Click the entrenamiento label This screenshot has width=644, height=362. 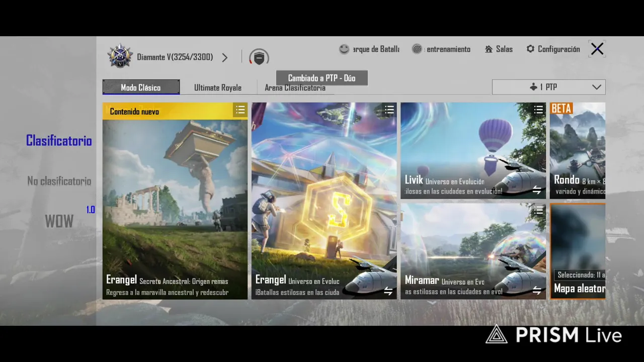449,49
